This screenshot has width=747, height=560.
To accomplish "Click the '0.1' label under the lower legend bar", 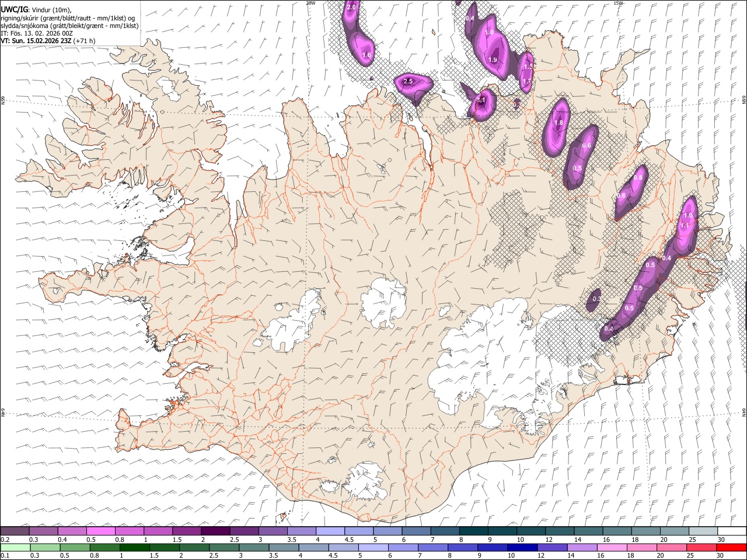I will click(5, 556).
